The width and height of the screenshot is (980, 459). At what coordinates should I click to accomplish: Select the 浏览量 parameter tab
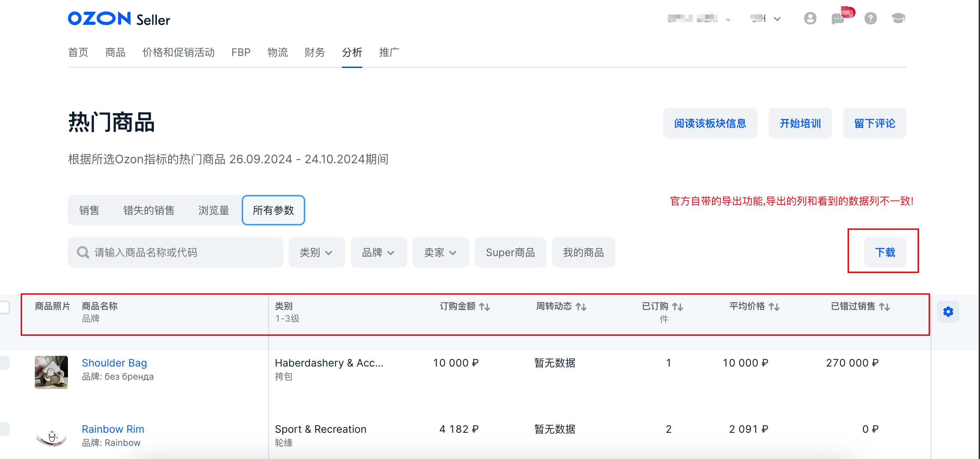click(x=213, y=211)
